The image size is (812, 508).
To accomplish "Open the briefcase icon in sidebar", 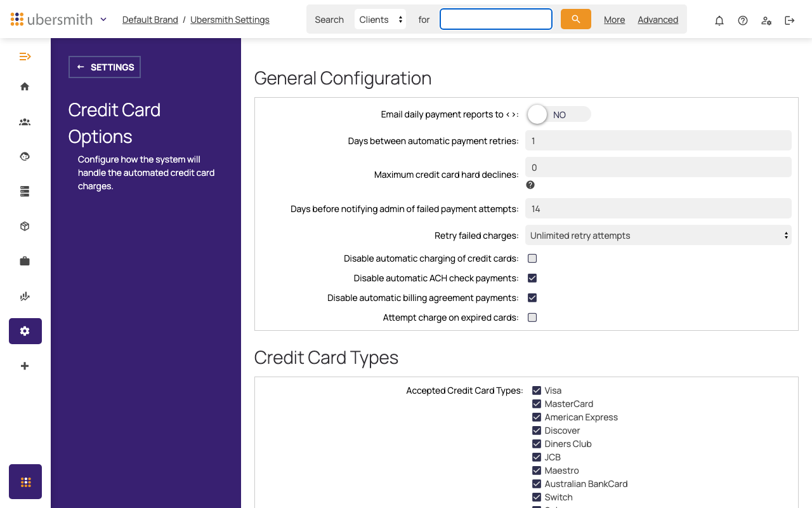I will coord(25,261).
